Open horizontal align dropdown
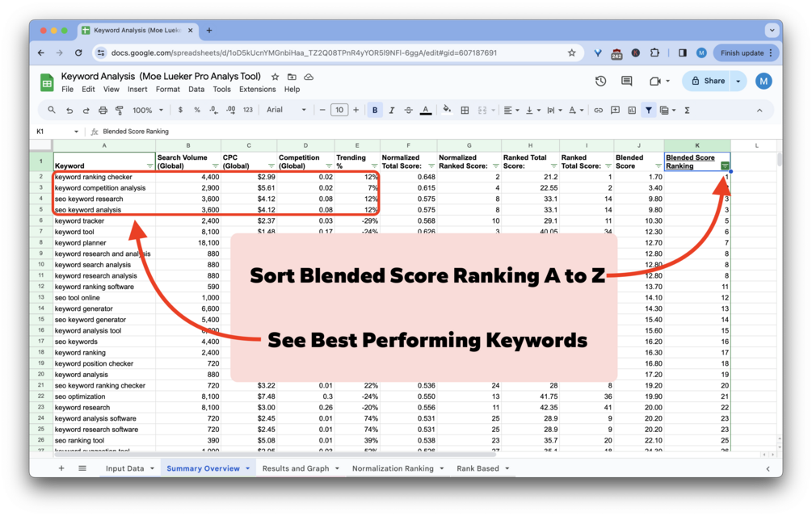Image resolution: width=812 pixels, height=516 pixels. point(511,111)
